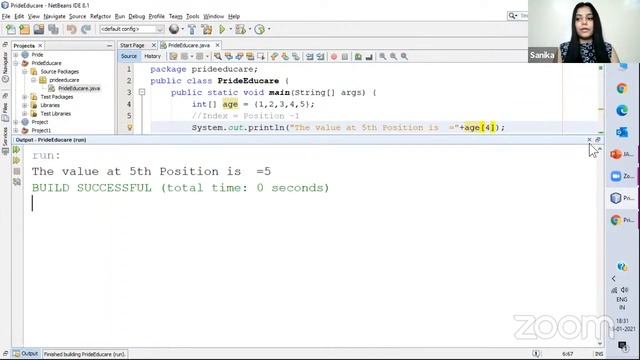The image size is (640, 360).
Task: Click the Clean and Build Project icon
Action: 207,29
